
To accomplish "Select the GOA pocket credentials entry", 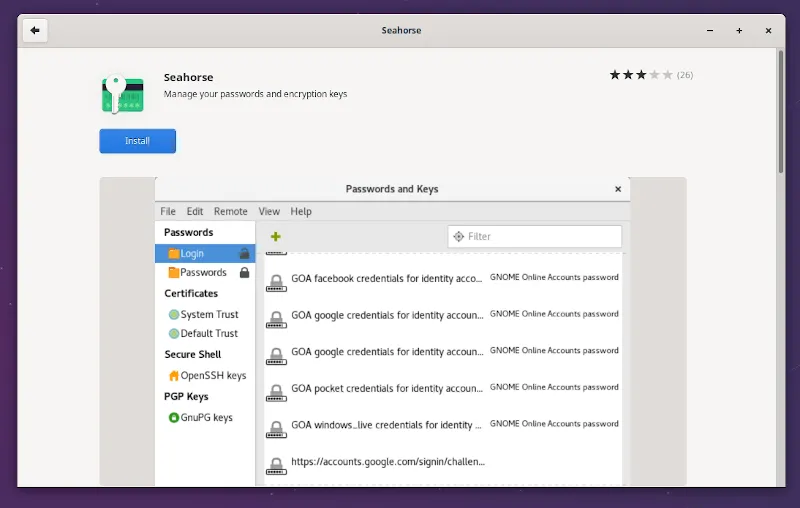I will (x=387, y=389).
